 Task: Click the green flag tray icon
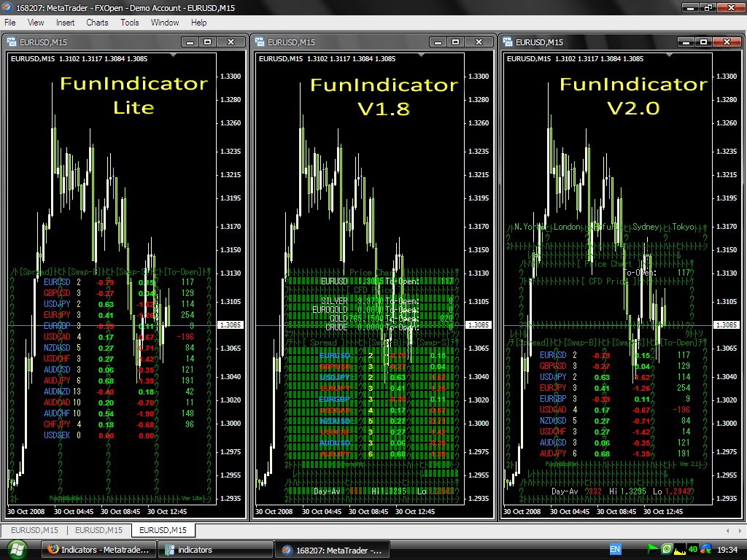tap(653, 549)
